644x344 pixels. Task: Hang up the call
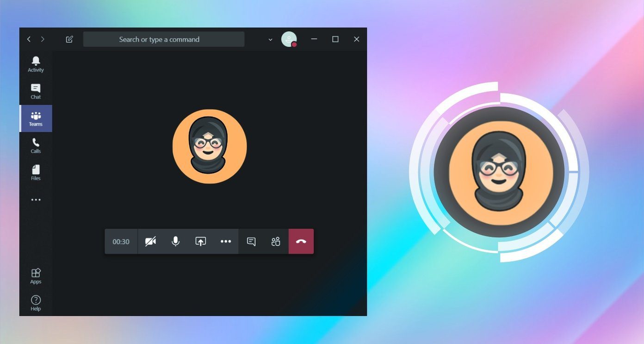point(301,241)
